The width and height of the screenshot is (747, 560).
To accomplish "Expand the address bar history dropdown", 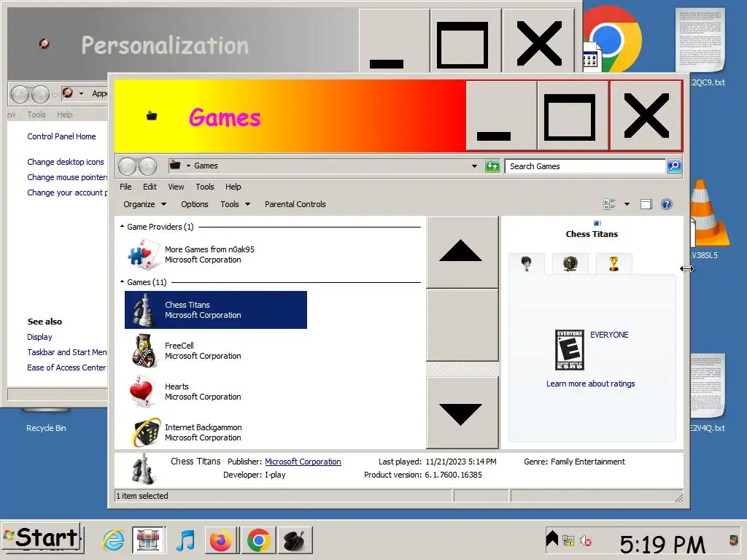I will (474, 166).
